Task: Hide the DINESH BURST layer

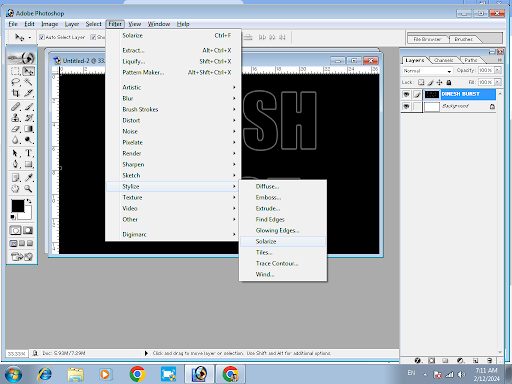Action: click(406, 94)
